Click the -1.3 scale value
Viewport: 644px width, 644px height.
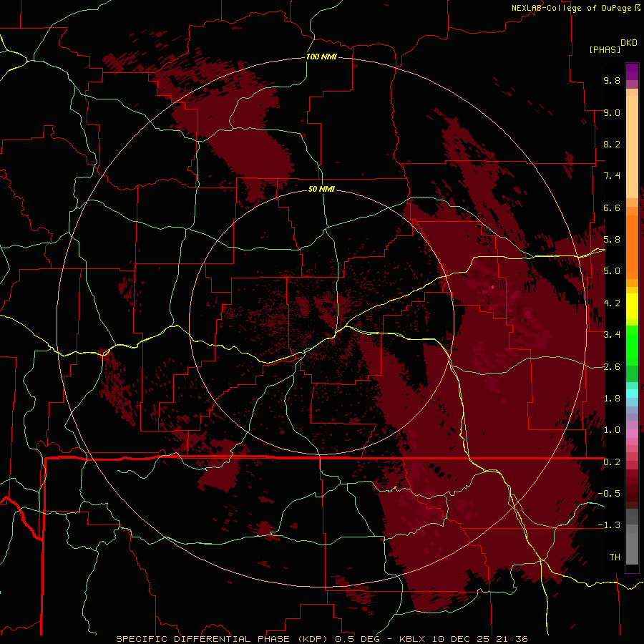pos(609,525)
